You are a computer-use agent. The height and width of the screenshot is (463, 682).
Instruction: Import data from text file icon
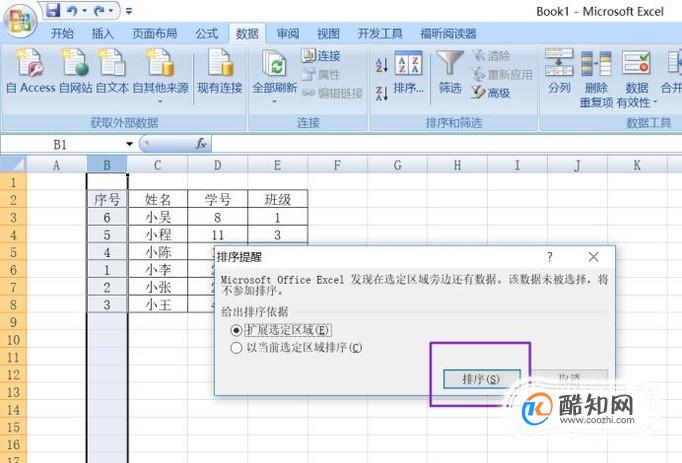pyautogui.click(x=112, y=72)
